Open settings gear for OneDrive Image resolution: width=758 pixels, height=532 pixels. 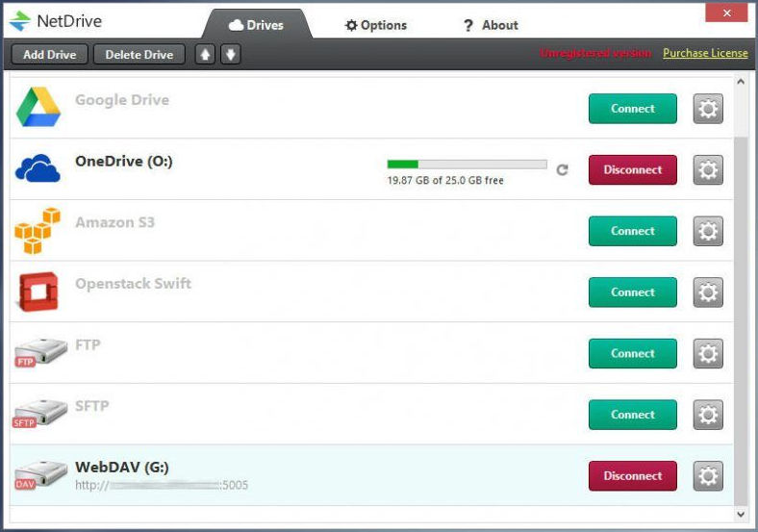tap(708, 169)
